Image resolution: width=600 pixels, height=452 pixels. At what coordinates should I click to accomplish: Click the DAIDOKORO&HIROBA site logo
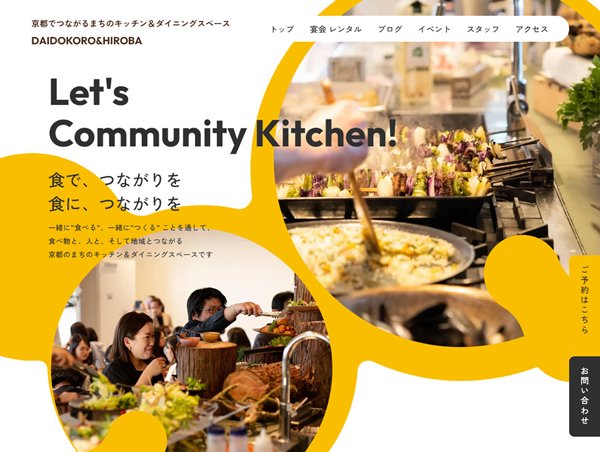click(86, 41)
